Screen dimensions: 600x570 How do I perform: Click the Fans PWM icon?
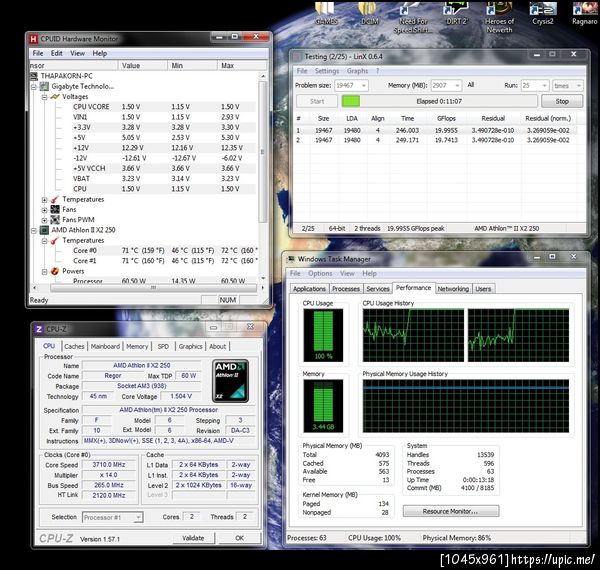(55, 220)
